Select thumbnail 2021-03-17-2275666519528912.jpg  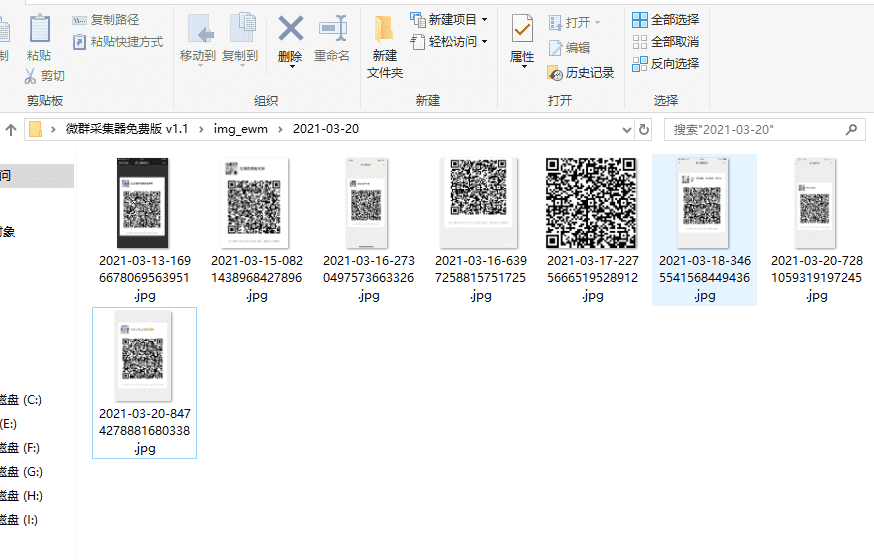click(x=592, y=203)
